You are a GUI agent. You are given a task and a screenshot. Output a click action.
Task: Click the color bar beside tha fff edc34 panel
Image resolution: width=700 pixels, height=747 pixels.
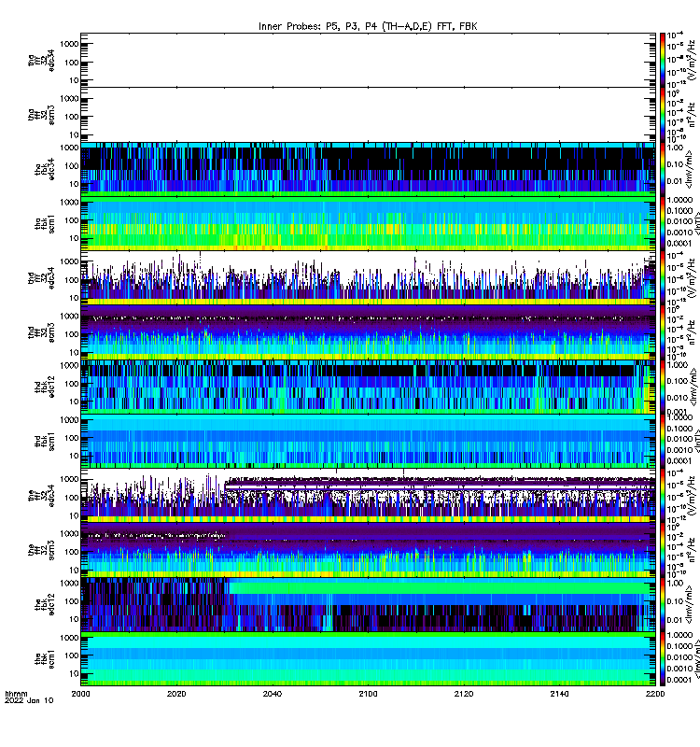tap(663, 60)
